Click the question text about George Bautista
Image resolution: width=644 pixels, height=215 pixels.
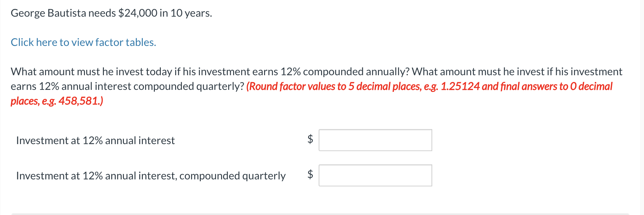coord(111,13)
